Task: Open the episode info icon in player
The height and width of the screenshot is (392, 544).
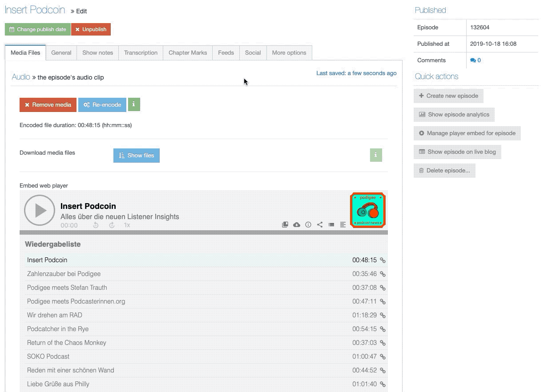Action: pos(308,225)
